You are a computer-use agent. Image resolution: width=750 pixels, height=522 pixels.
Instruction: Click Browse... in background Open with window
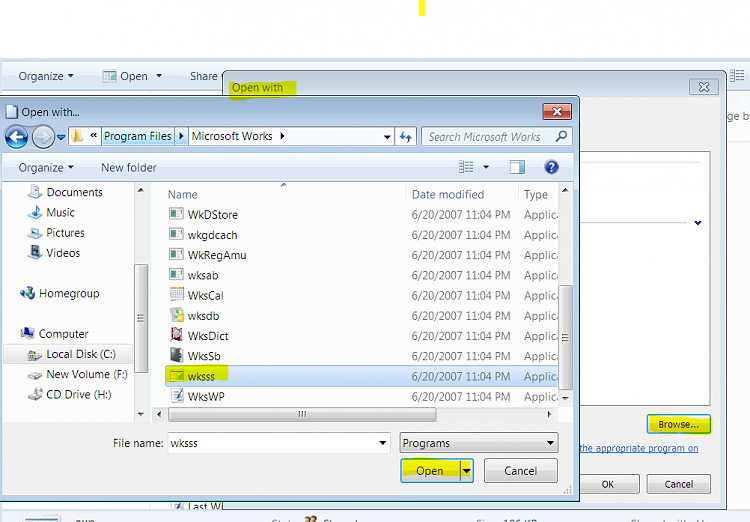pyautogui.click(x=678, y=424)
